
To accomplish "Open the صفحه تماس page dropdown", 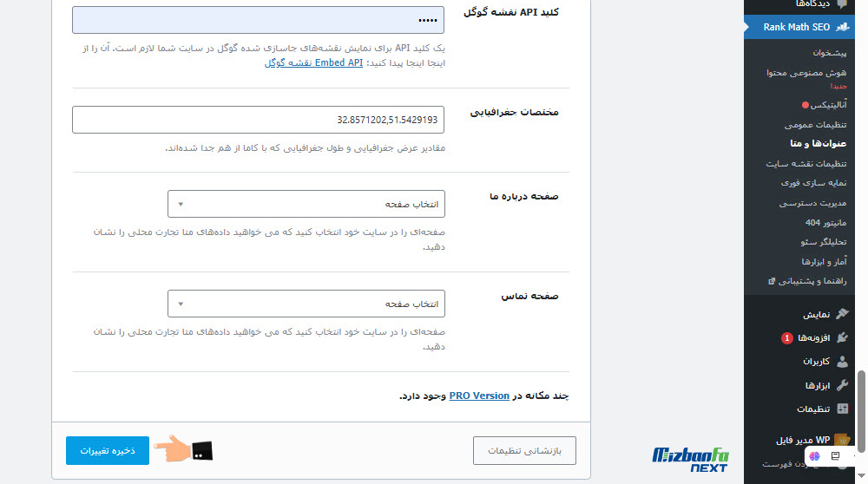I will (306, 304).
